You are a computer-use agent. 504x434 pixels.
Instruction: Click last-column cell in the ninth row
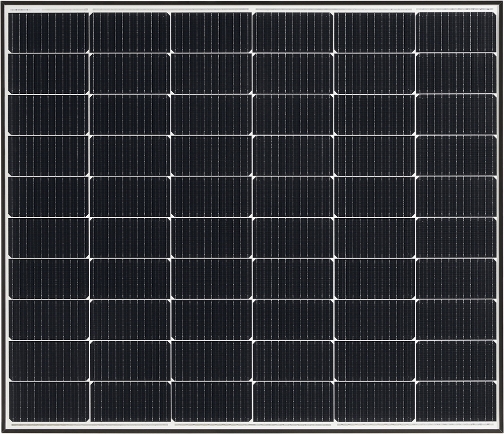(456, 360)
